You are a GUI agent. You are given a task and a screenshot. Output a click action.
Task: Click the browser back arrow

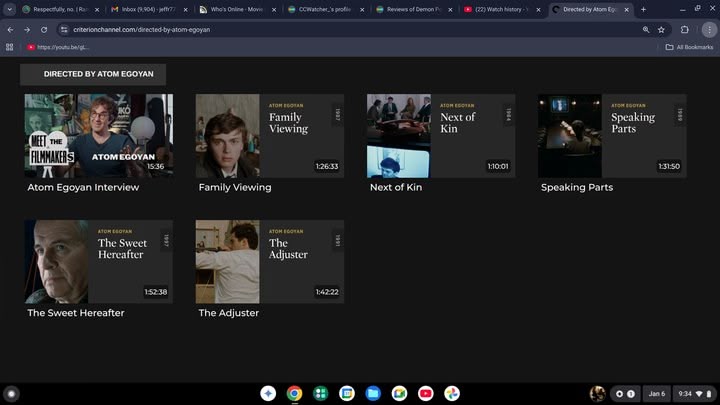pyautogui.click(x=10, y=29)
